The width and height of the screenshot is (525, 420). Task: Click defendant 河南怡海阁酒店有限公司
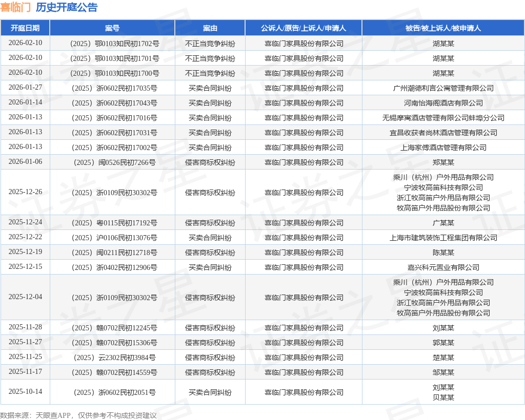(443, 103)
